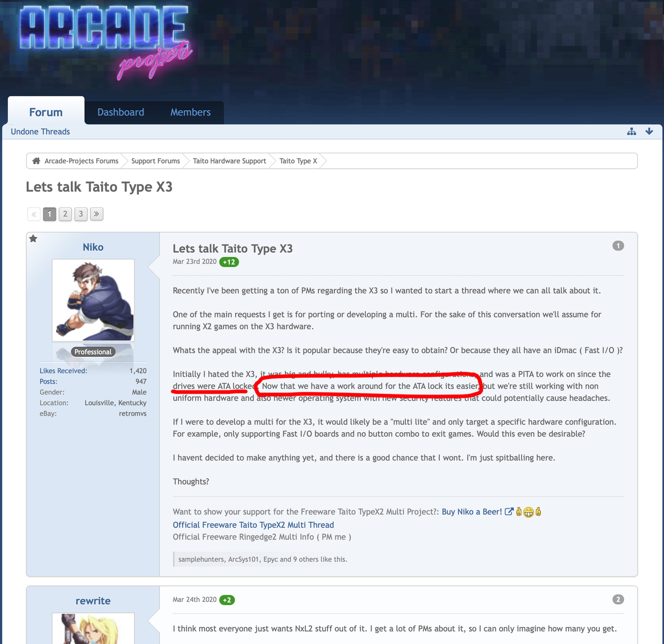Click post number 2 permalink badge
Screen dimensions: 664x644
pyautogui.click(x=618, y=599)
